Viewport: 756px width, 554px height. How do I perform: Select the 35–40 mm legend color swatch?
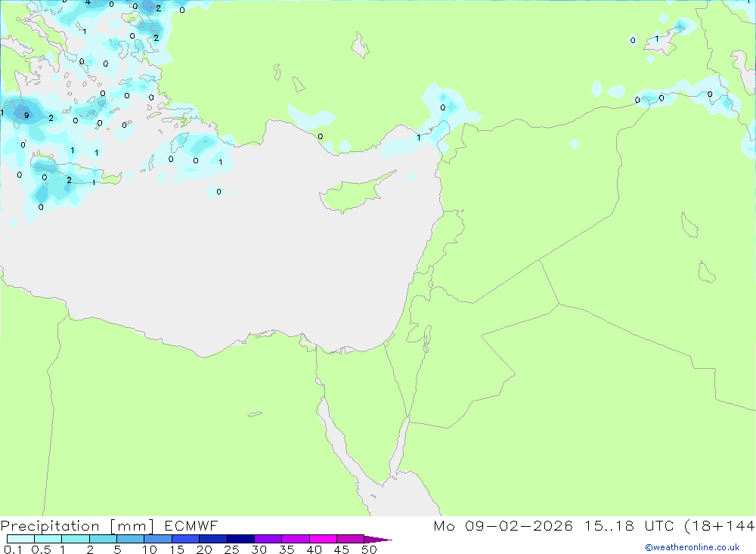click(x=296, y=539)
